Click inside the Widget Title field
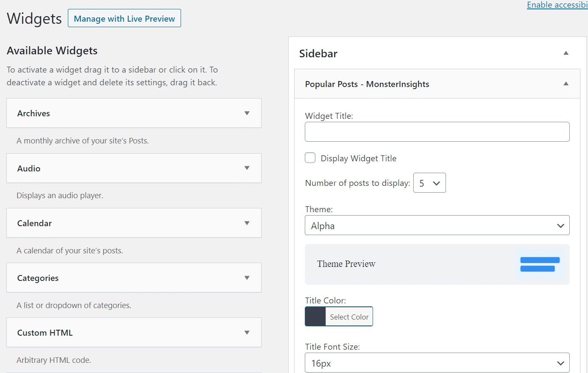This screenshot has width=588, height=373. 437,132
